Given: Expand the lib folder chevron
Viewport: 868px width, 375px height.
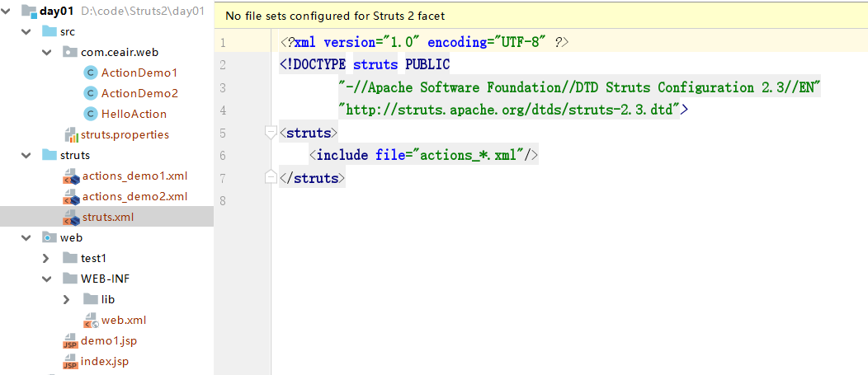Looking at the screenshot, I should click(x=67, y=299).
